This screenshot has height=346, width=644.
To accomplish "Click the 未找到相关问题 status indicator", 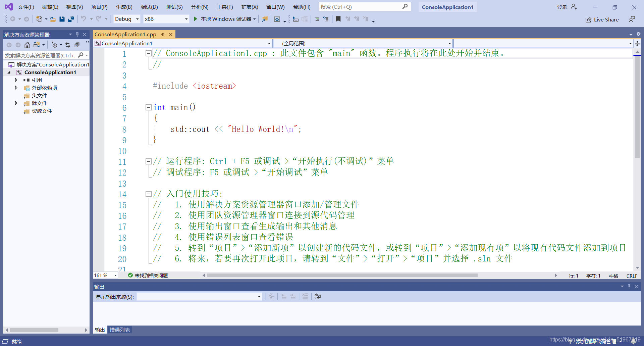I will (x=148, y=275).
